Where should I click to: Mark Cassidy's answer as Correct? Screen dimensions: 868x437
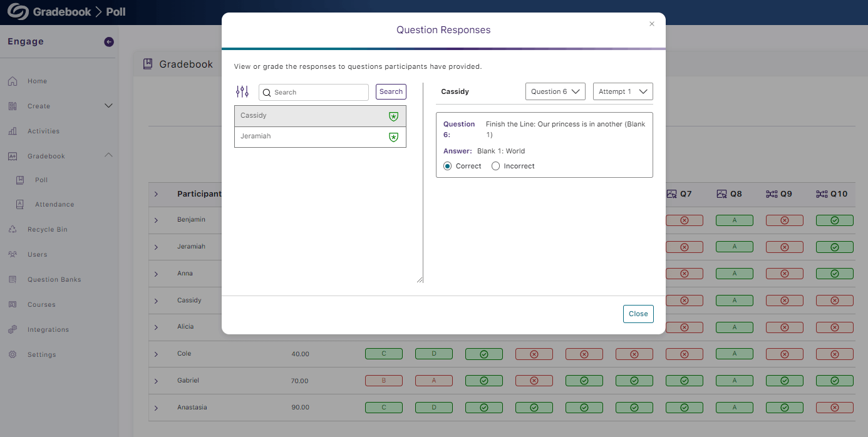click(447, 167)
